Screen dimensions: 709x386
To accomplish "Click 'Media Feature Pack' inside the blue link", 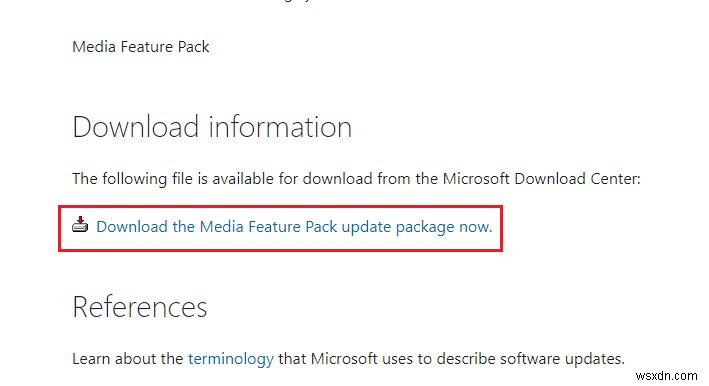I will click(x=268, y=226).
